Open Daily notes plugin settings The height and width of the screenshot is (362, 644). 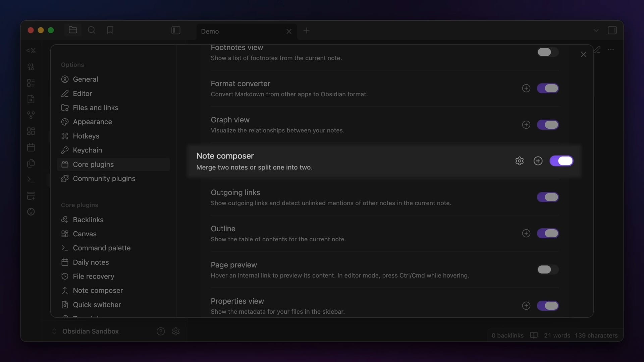[91, 262]
